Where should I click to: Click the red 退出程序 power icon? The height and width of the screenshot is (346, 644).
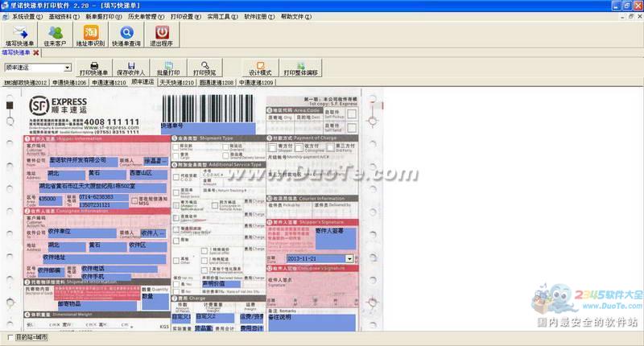[x=162, y=35]
